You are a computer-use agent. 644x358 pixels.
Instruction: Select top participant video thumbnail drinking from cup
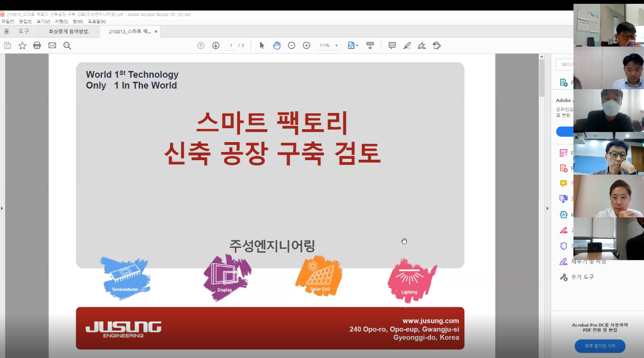click(x=609, y=25)
